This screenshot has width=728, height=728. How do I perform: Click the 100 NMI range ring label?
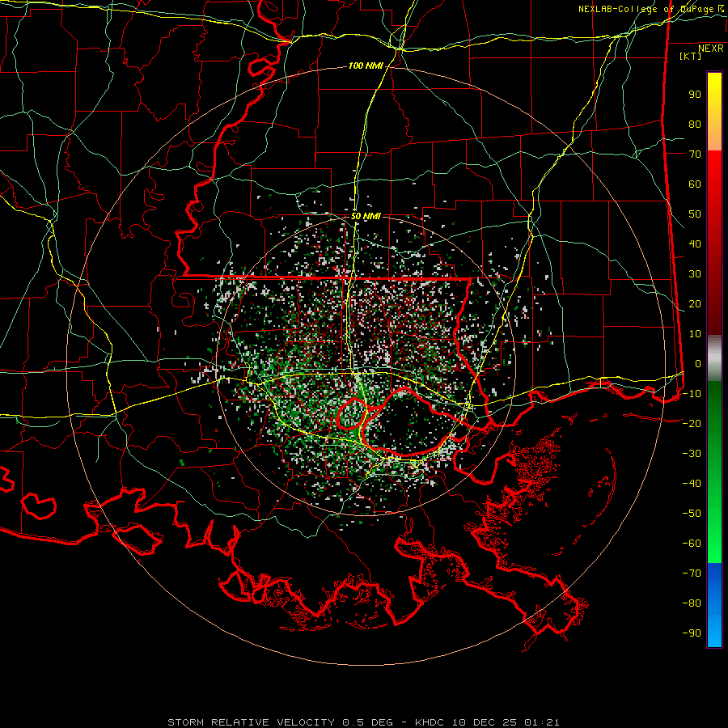click(x=366, y=66)
